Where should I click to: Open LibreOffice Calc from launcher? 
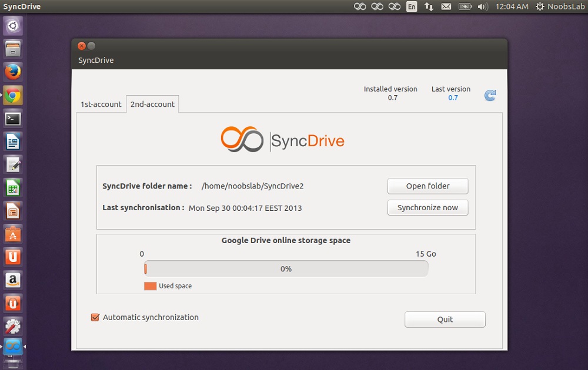(13, 188)
